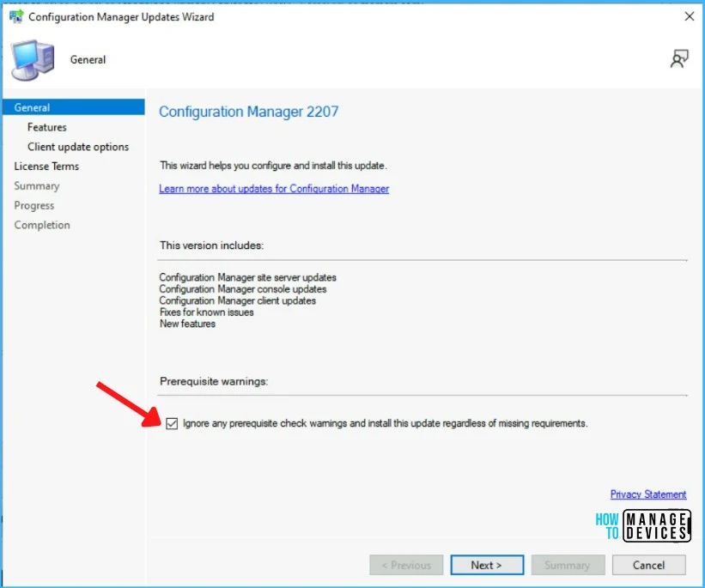The image size is (705, 588).
Task: Click 'This wizard helps you configure' text
Action: tap(273, 166)
